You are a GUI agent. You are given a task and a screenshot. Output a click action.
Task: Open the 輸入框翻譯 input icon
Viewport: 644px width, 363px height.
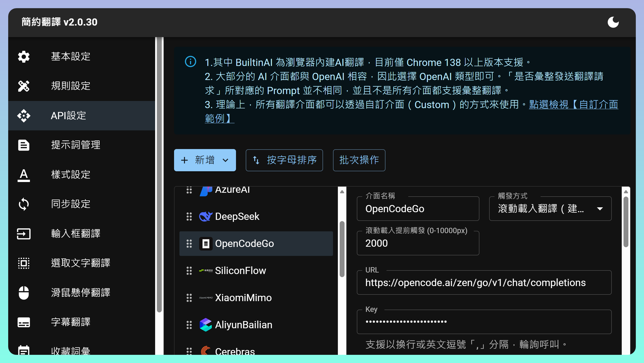point(24,234)
